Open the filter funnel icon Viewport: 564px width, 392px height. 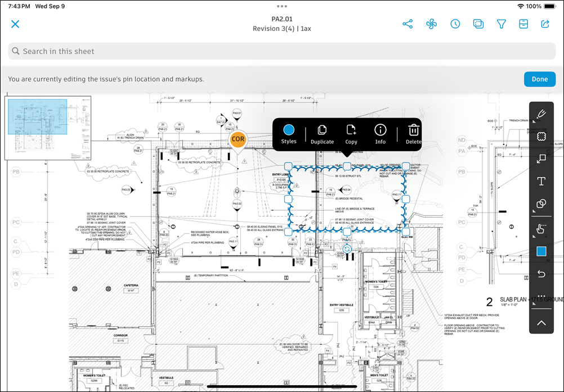(501, 24)
